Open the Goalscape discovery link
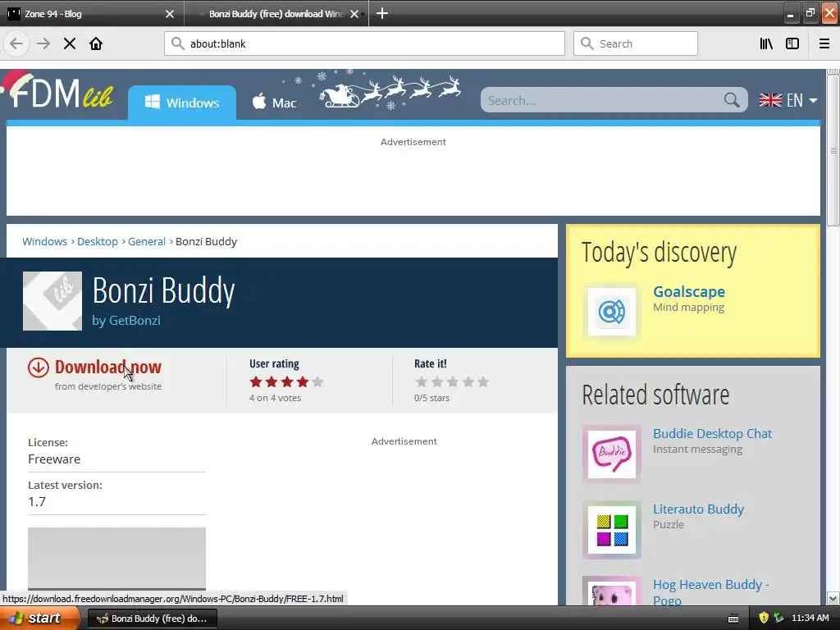Screen dimensions: 840x630 tap(689, 292)
